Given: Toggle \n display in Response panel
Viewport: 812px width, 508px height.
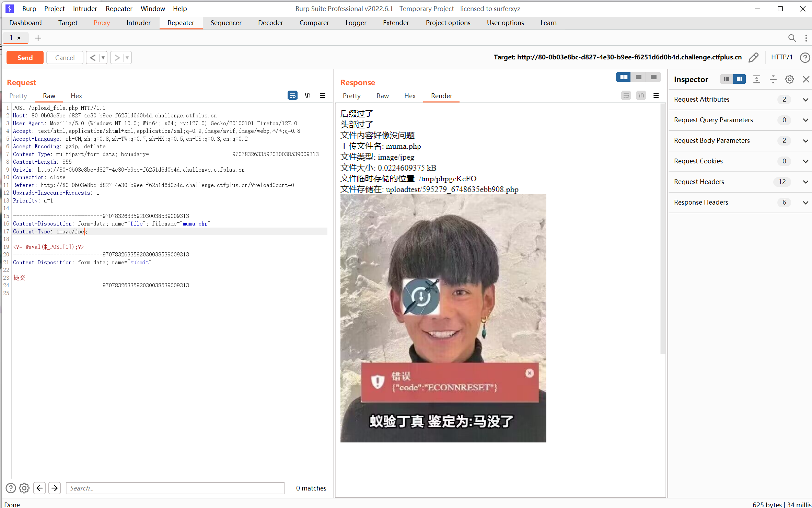Looking at the screenshot, I should coord(641,95).
